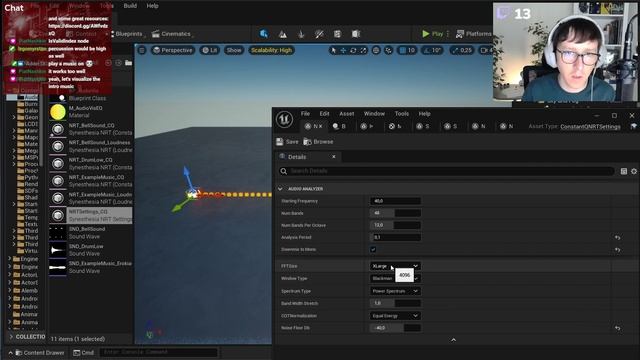Screen dimensions: 640x360
Task: Collapse the Audio Analyzer section
Action: point(280,189)
